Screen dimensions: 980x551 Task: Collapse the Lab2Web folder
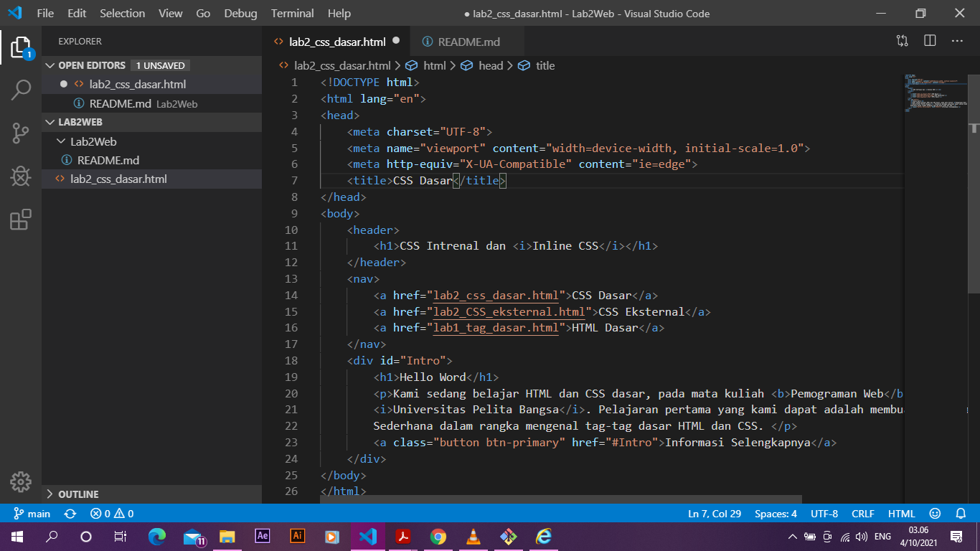(x=151, y=141)
